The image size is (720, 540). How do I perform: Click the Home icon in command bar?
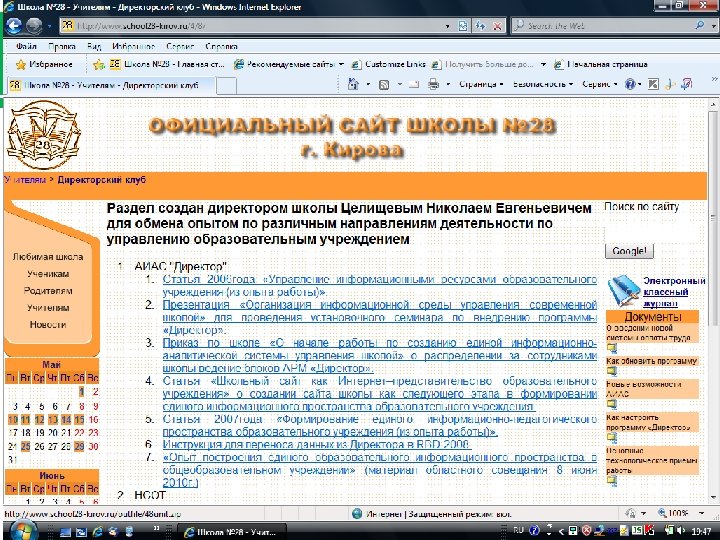(x=353, y=84)
